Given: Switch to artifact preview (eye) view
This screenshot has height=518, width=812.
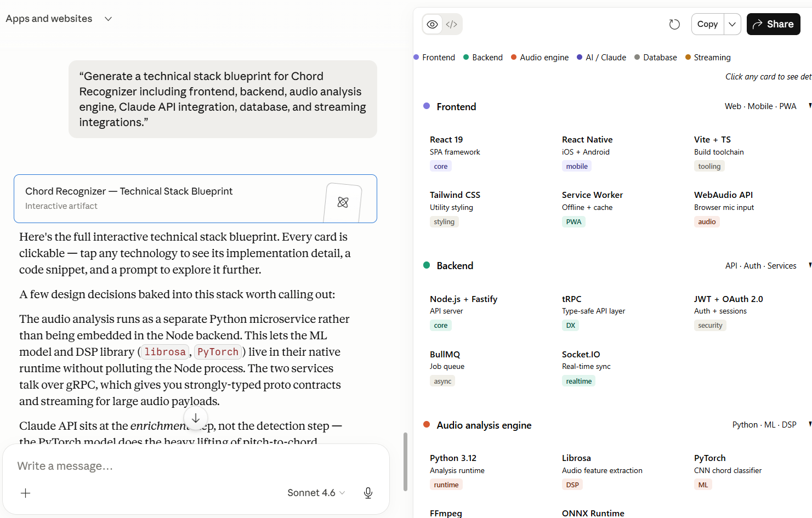Looking at the screenshot, I should 433,24.
